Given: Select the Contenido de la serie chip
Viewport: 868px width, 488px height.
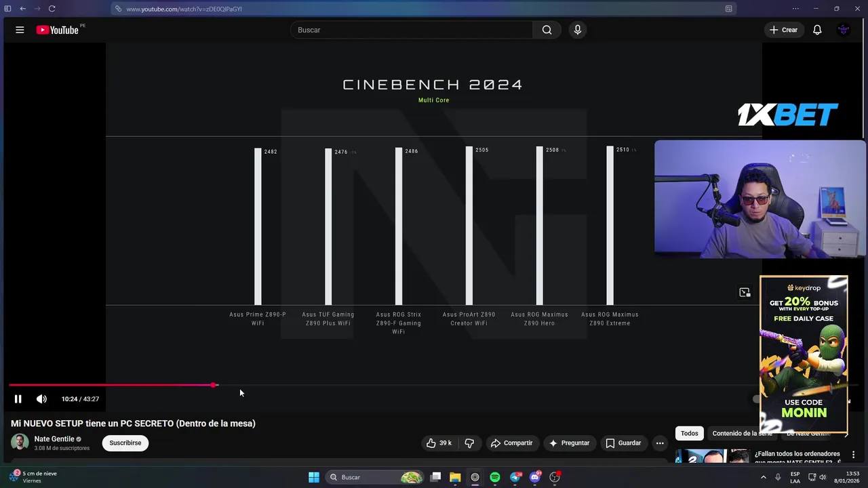Looking at the screenshot, I should click(742, 434).
